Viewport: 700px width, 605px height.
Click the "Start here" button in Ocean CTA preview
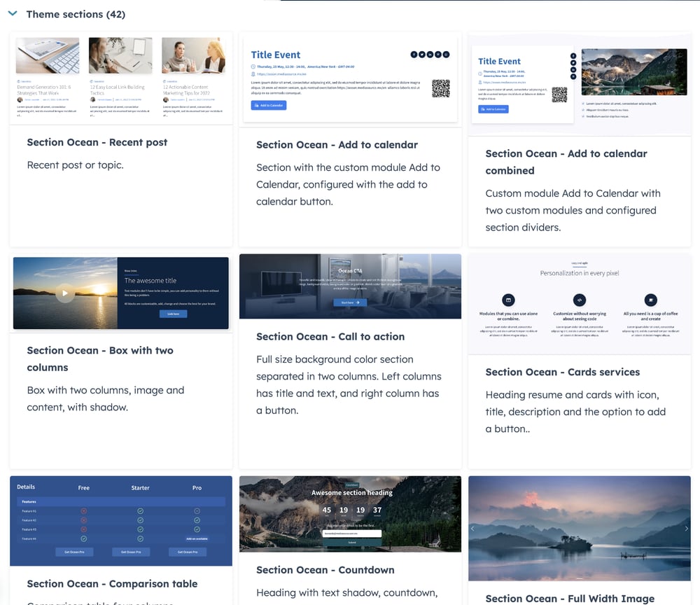(x=350, y=302)
